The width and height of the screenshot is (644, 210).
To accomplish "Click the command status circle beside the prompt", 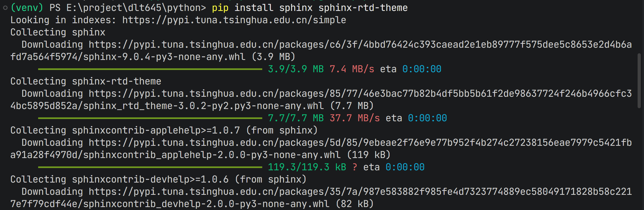I will coord(5,8).
